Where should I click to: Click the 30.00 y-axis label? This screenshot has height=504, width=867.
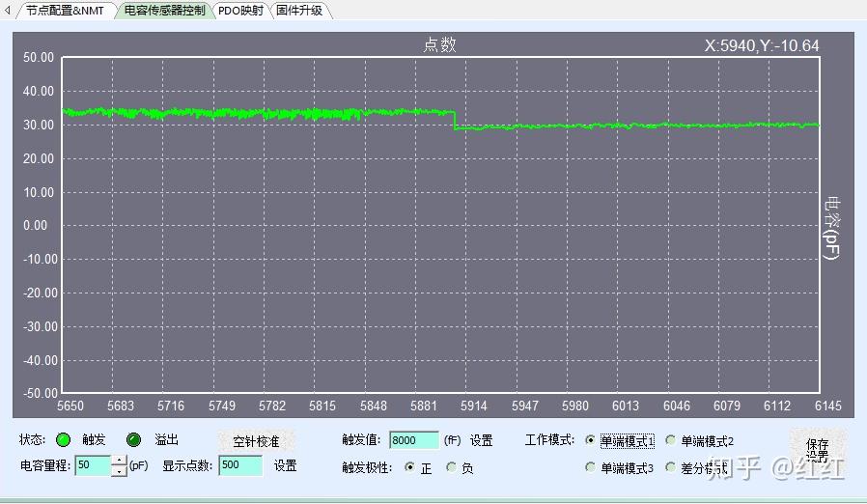point(39,125)
